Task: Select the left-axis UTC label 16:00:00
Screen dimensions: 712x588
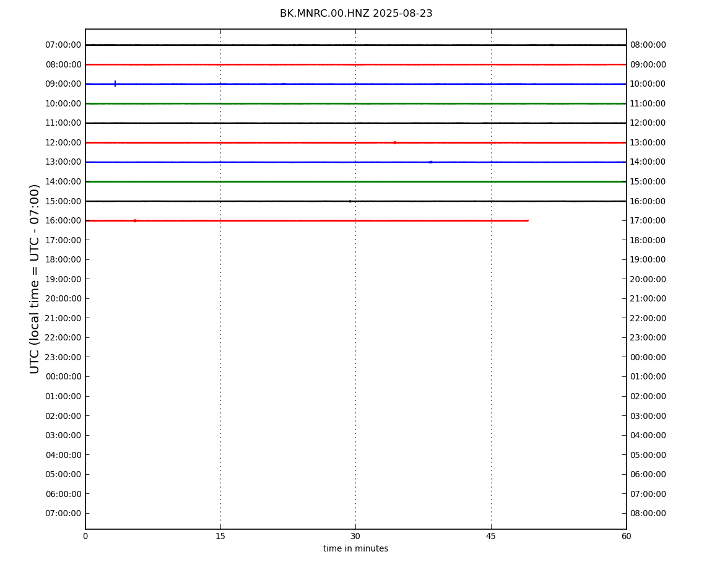Action: tap(63, 221)
